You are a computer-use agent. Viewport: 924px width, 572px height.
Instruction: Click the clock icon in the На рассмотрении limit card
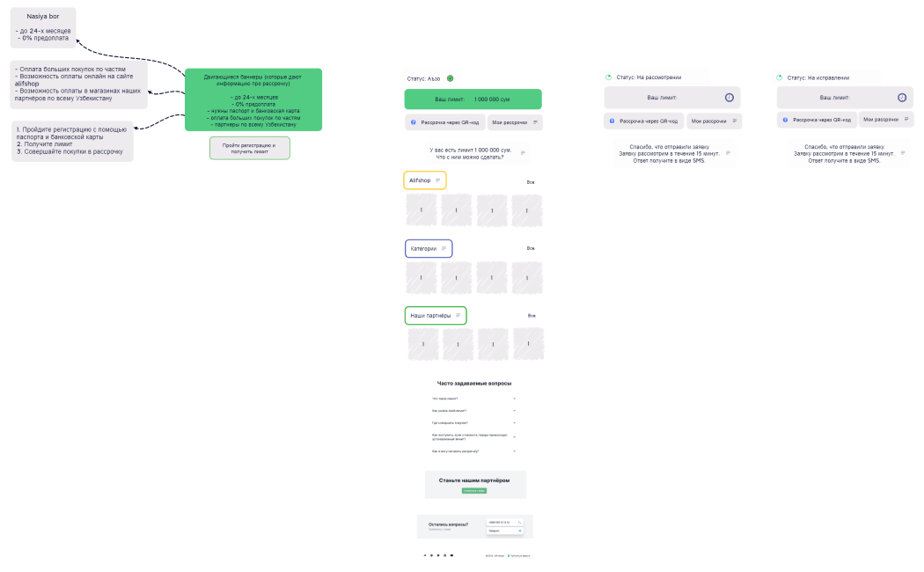click(729, 98)
